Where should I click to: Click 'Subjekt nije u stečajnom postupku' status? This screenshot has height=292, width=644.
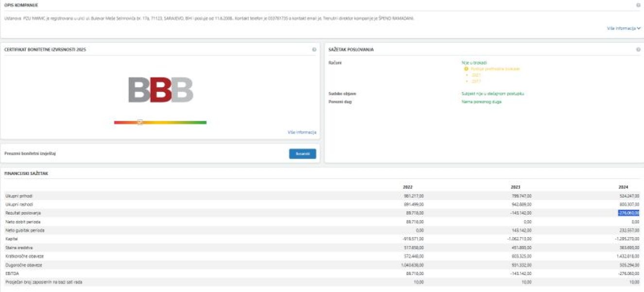pos(492,93)
